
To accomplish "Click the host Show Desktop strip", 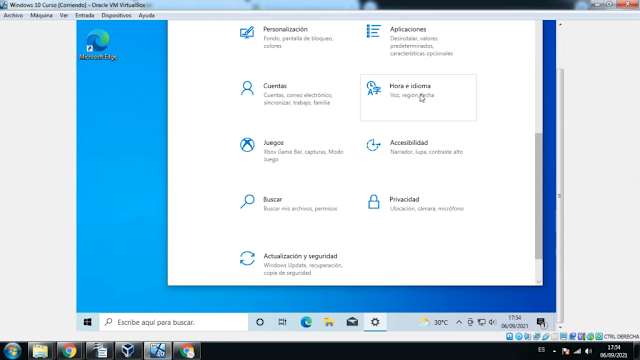I will pos(637,351).
